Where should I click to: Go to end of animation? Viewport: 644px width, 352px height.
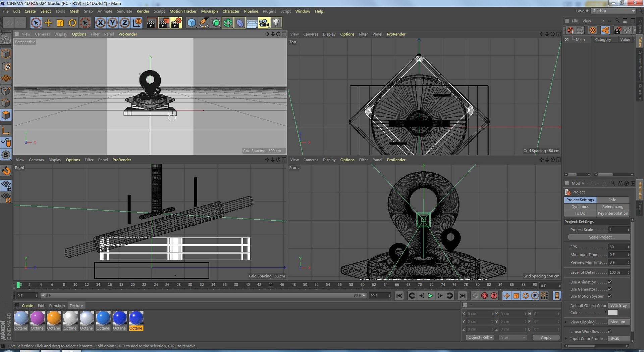click(463, 296)
